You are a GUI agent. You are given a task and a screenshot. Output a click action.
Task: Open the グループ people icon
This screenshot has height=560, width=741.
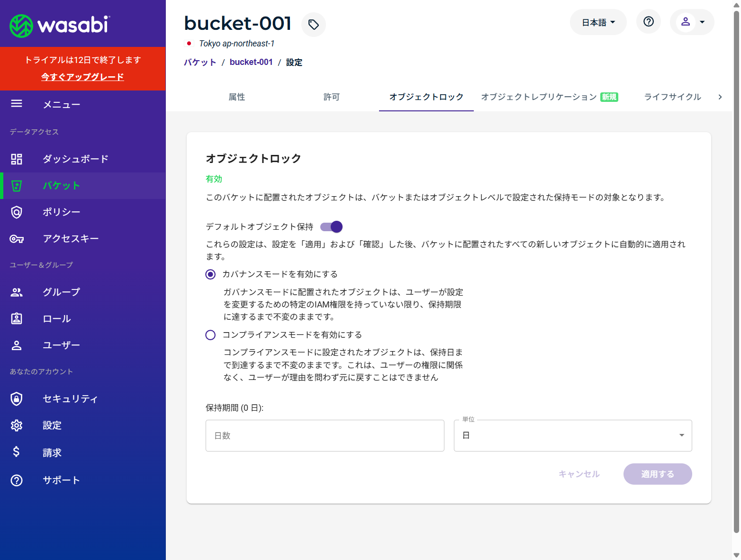point(17,292)
